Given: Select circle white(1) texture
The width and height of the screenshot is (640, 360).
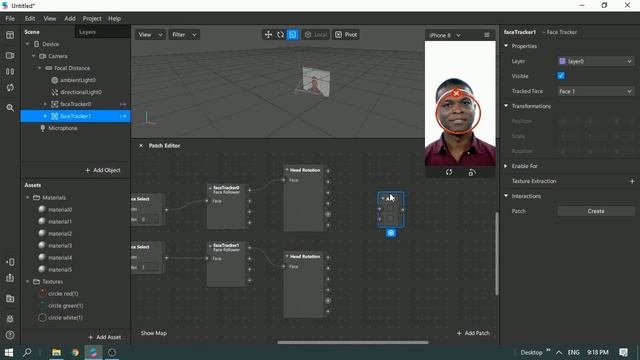Looking at the screenshot, I should pyautogui.click(x=65, y=318).
